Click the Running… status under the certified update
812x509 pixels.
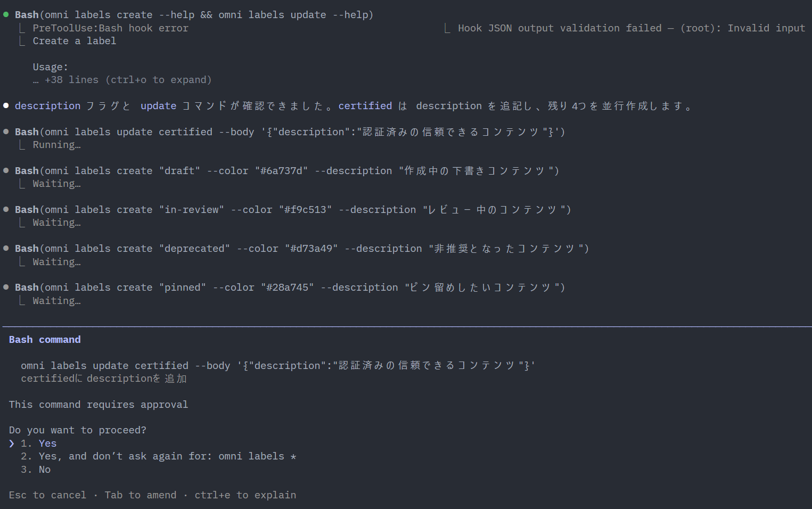(x=56, y=145)
